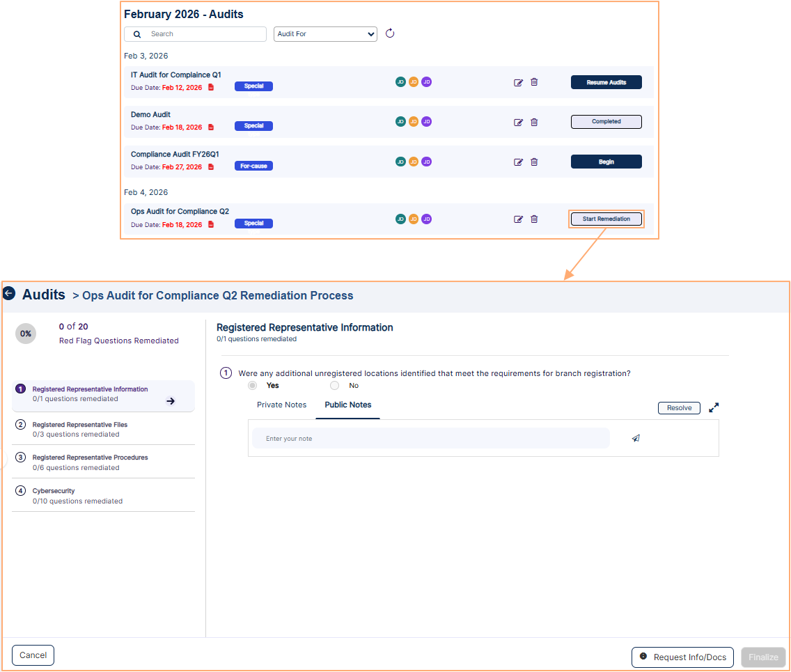Send the note with paper plane icon
791x672 pixels.
(636, 439)
